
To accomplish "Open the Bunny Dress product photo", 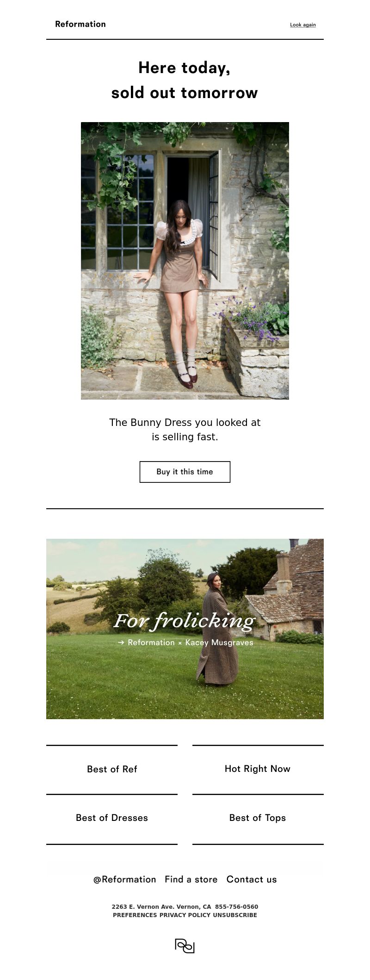I will [185, 261].
